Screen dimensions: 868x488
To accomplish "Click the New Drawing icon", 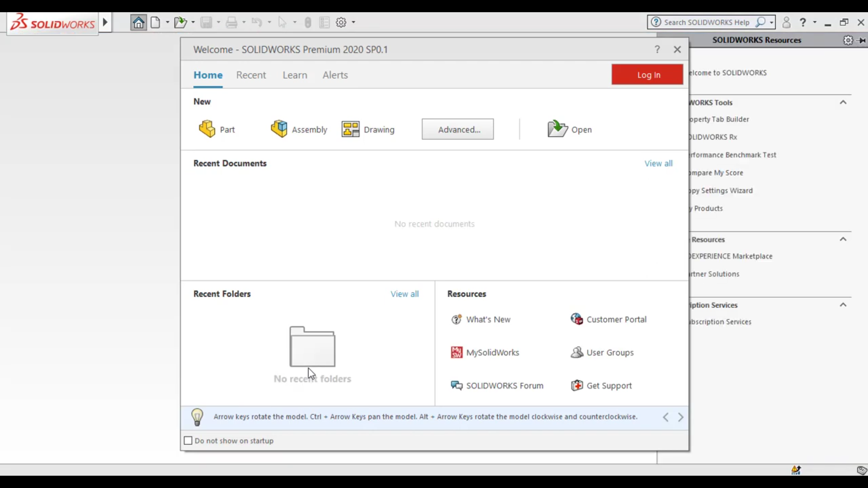I will click(350, 129).
